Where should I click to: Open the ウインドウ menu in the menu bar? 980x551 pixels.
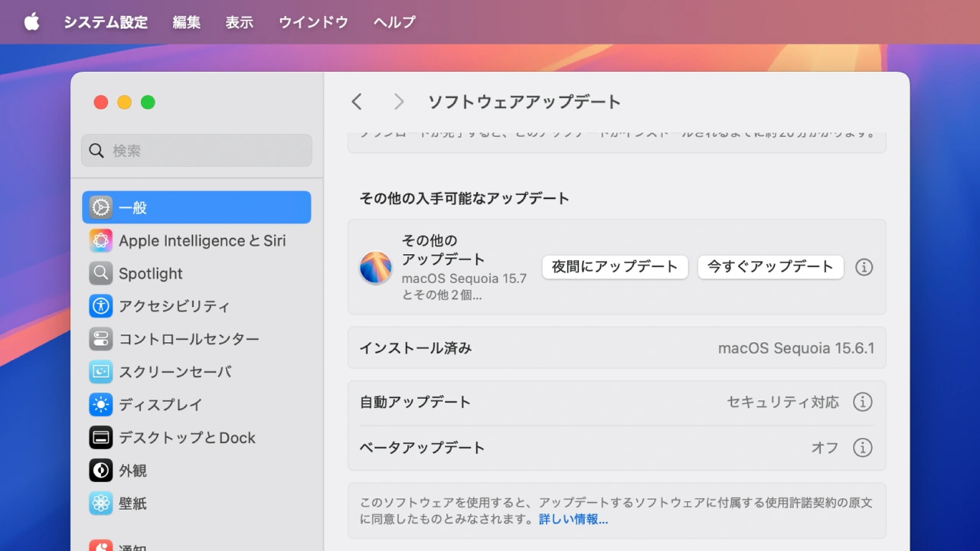[312, 22]
